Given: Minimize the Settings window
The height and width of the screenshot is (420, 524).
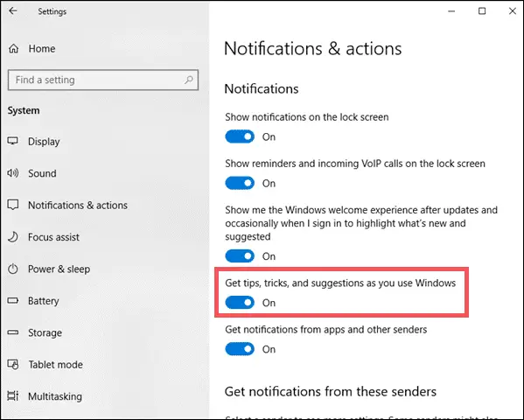Looking at the screenshot, I should coord(451,11).
